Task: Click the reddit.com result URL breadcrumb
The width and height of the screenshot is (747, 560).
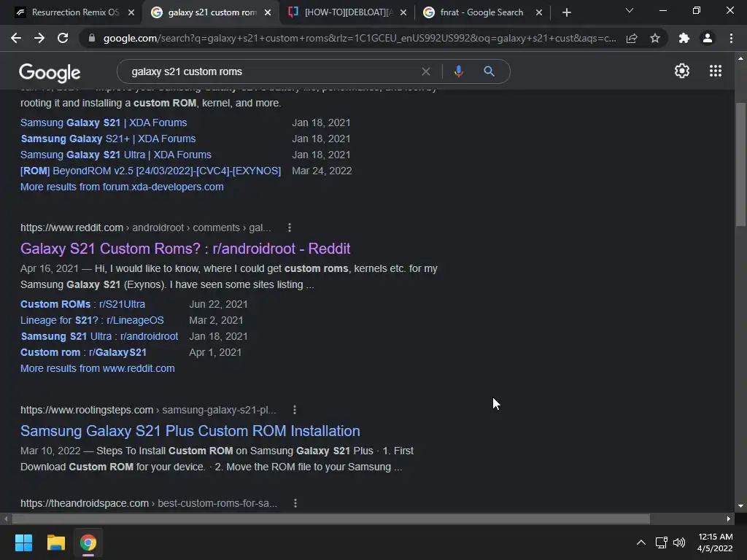Action: click(x=146, y=227)
